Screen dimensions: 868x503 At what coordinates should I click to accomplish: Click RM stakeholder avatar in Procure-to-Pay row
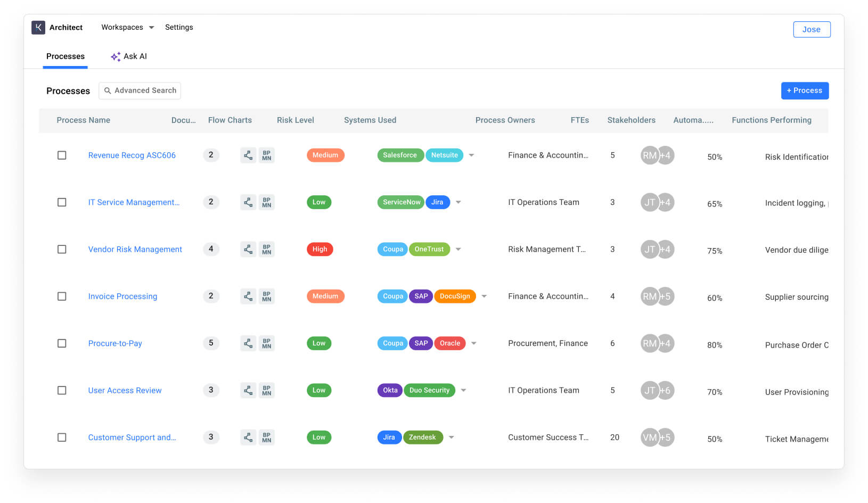[649, 343]
